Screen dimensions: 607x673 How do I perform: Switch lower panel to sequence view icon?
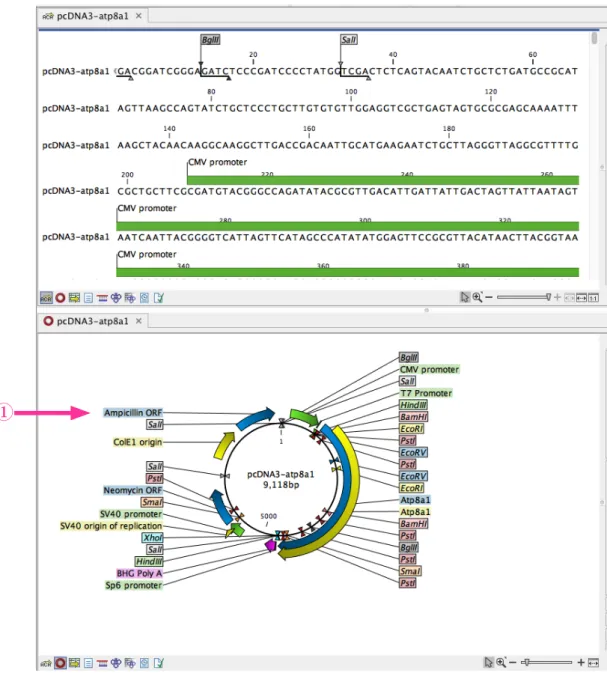[x=46, y=663]
